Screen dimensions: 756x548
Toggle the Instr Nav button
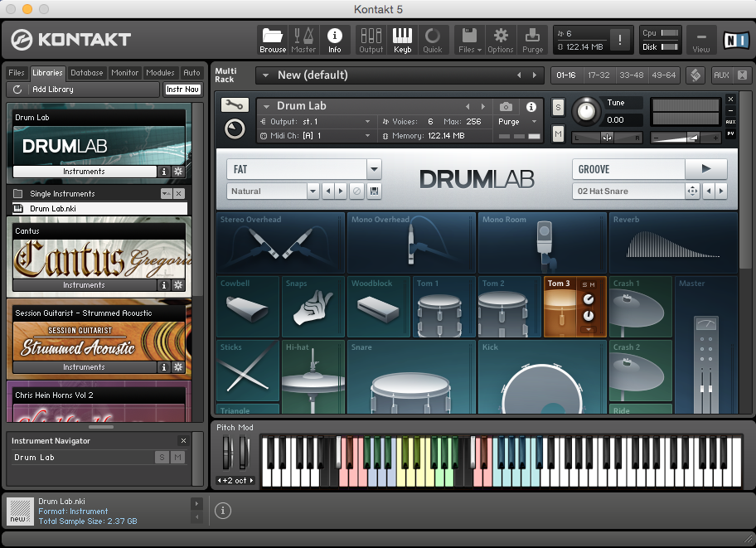tap(182, 90)
